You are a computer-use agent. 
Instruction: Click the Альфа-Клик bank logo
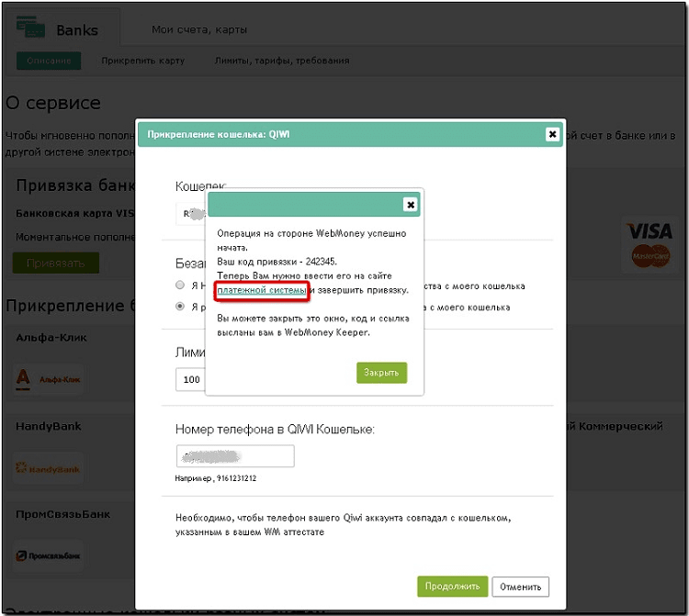coord(49,379)
